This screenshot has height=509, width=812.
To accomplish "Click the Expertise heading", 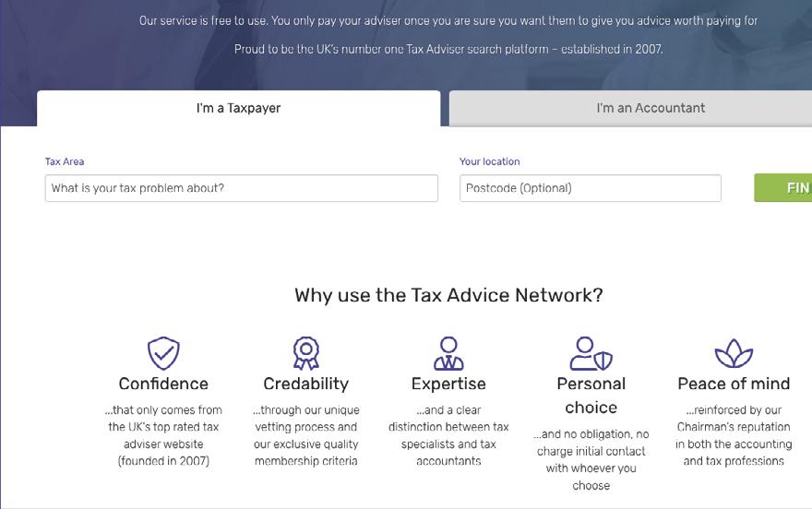I will [448, 384].
